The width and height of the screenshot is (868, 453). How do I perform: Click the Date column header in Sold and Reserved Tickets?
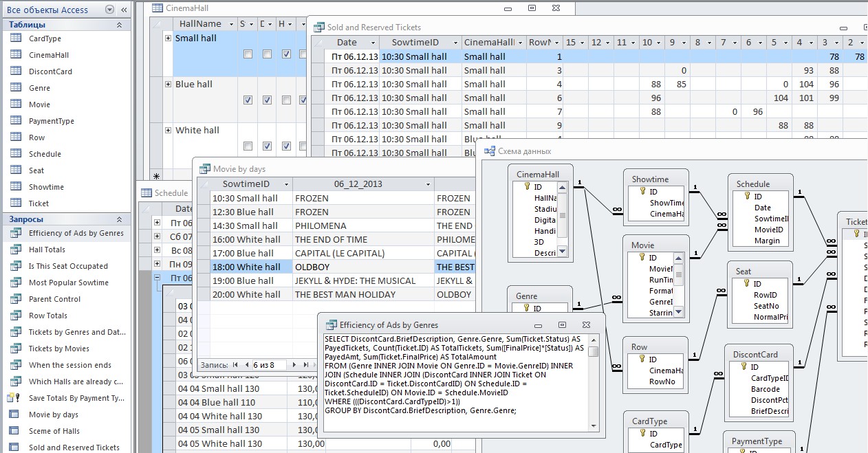[346, 43]
